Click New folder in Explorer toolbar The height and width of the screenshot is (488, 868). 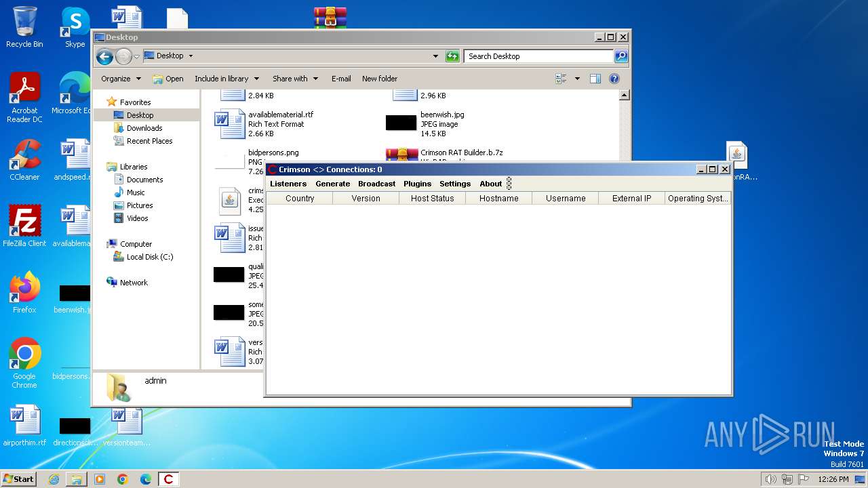[380, 79]
